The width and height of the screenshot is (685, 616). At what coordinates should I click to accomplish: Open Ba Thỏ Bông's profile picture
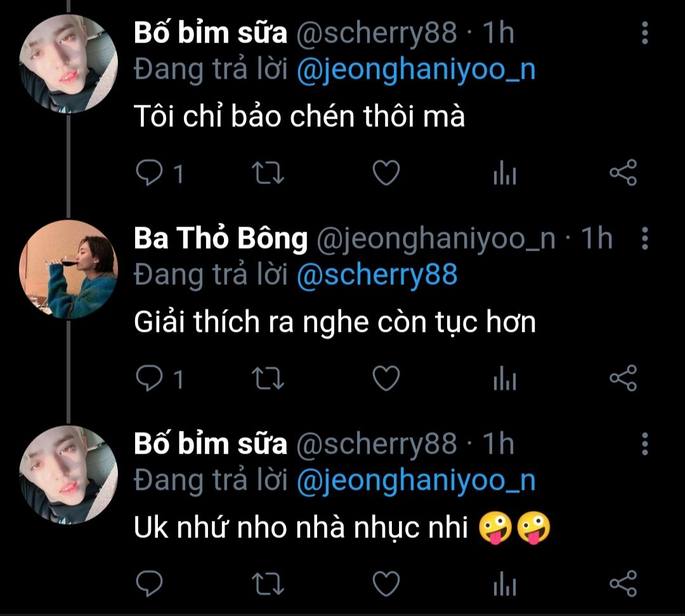[68, 270]
